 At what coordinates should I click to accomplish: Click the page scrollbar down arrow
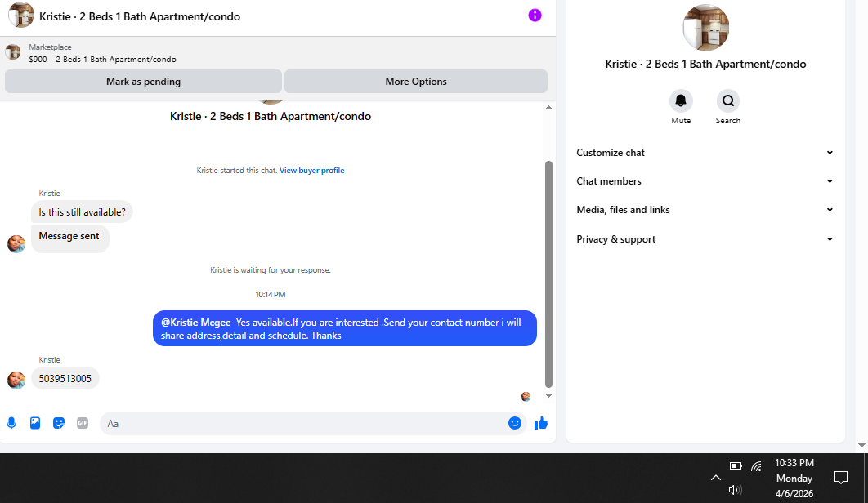861,446
